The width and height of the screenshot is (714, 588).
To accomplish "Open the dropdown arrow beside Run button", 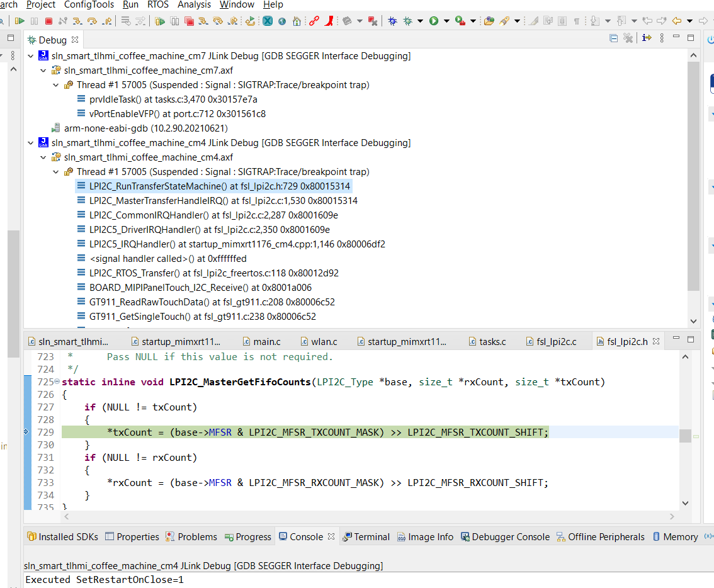I will (x=446, y=21).
